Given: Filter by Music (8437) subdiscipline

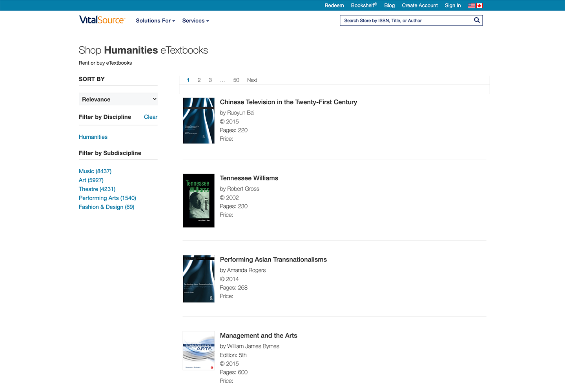Looking at the screenshot, I should [95, 171].
